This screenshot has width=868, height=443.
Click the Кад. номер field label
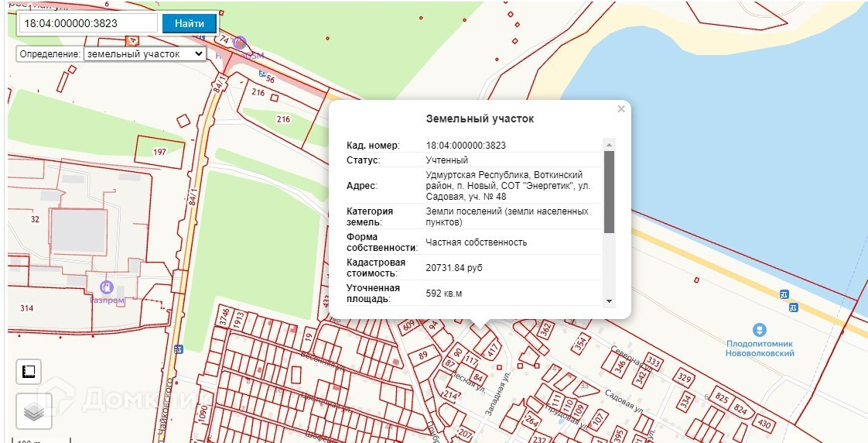[373, 146]
